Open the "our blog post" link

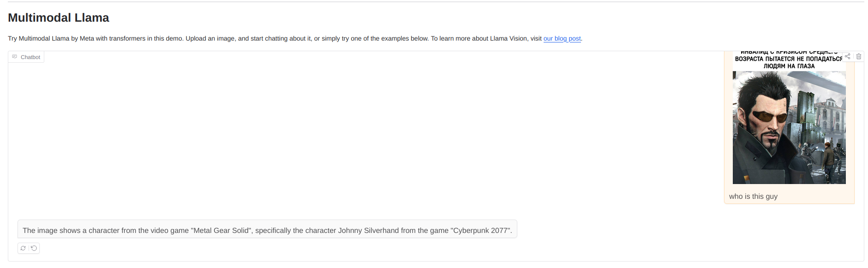coord(562,38)
